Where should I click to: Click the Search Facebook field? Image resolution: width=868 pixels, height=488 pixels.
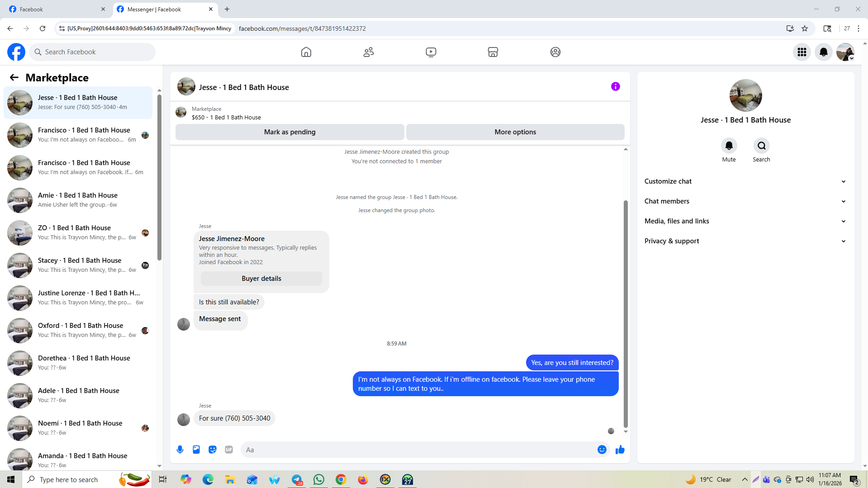click(92, 52)
